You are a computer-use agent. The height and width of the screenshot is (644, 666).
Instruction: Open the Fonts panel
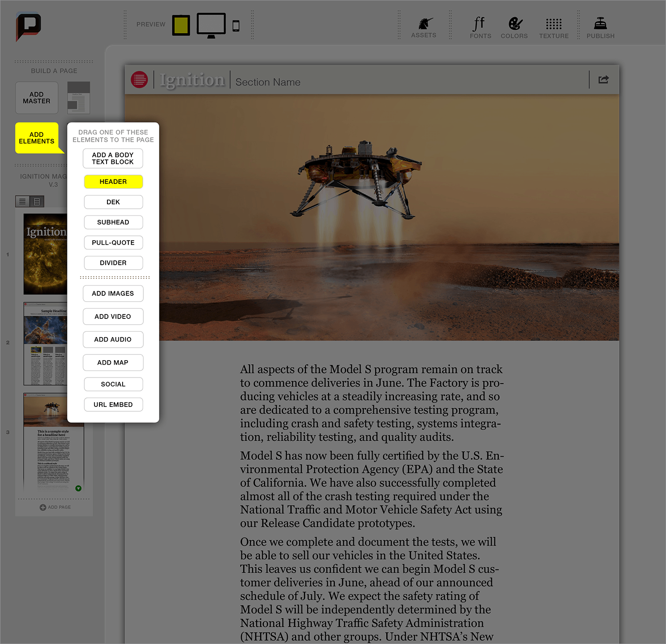[x=480, y=28]
